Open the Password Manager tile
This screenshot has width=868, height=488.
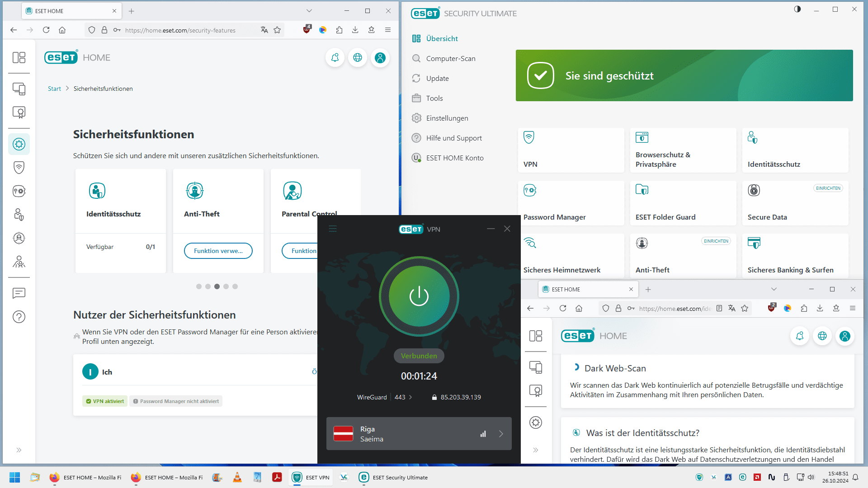[571, 203]
